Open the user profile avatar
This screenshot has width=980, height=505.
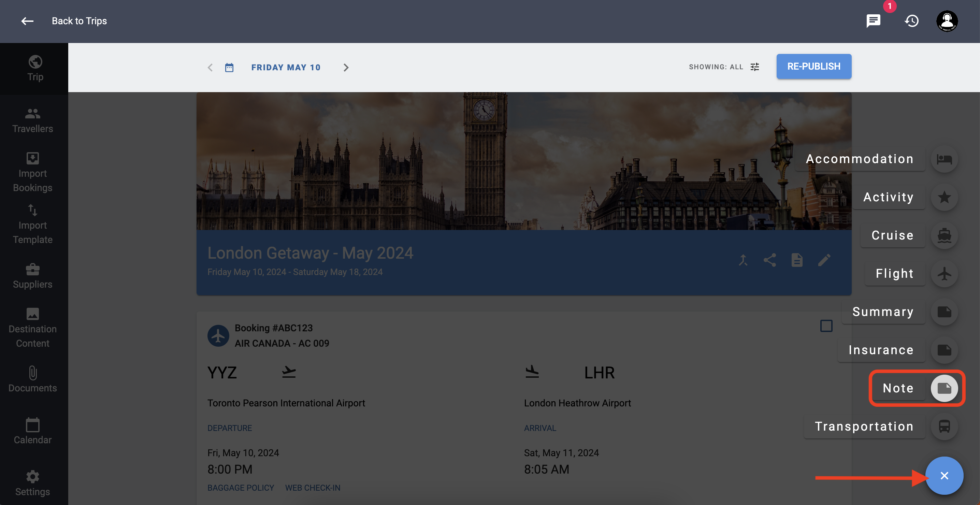[947, 21]
